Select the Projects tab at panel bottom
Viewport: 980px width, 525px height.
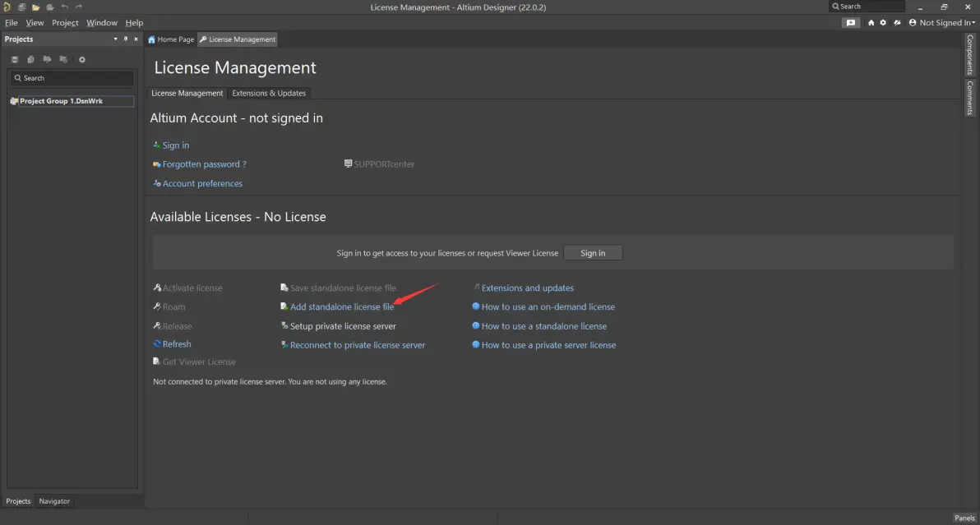click(18, 500)
